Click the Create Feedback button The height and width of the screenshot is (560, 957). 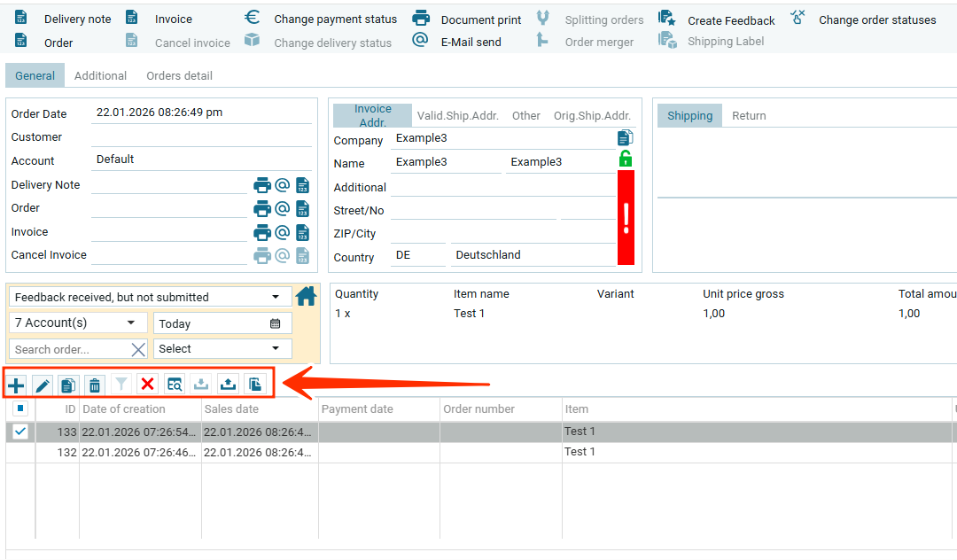(719, 20)
